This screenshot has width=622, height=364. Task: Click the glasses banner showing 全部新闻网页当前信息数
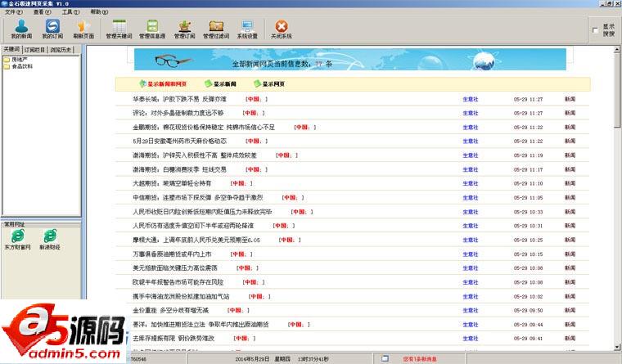[350, 60]
